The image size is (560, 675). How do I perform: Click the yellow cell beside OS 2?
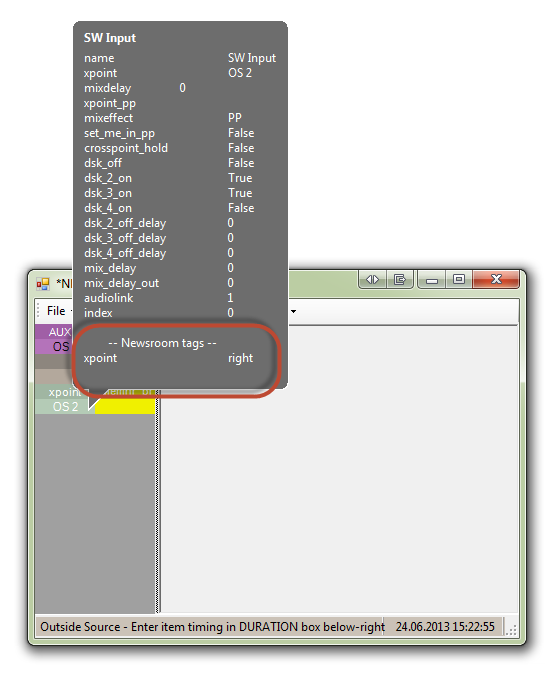[125, 406]
